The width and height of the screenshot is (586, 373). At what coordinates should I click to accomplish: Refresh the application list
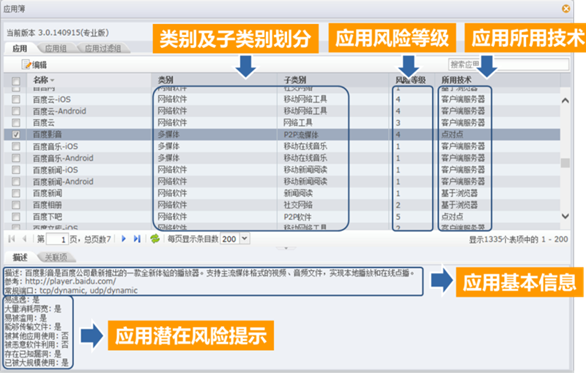[x=155, y=238]
